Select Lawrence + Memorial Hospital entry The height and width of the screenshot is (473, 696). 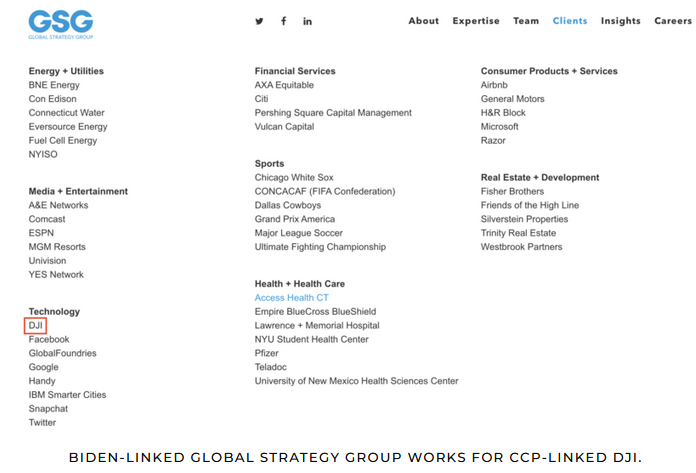click(317, 326)
